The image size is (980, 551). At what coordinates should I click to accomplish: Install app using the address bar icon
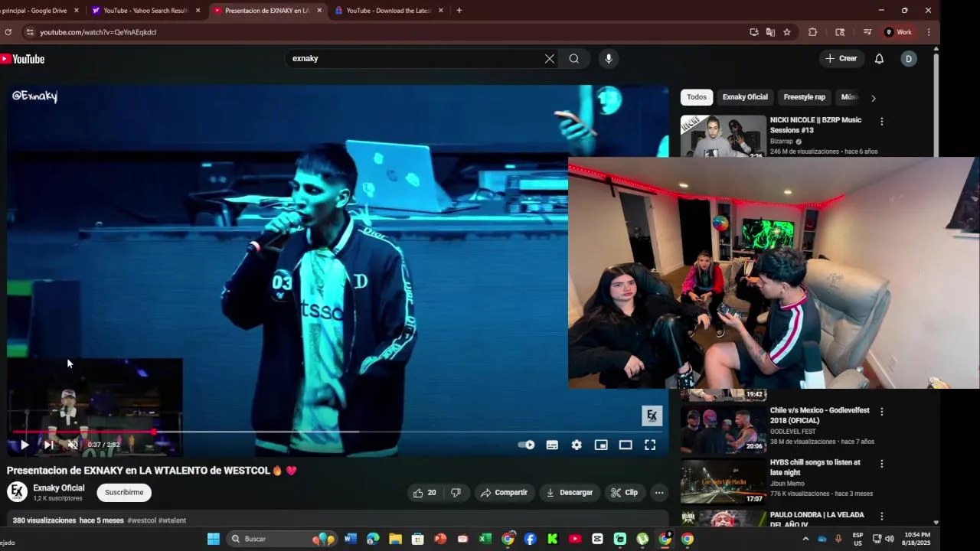754,32
